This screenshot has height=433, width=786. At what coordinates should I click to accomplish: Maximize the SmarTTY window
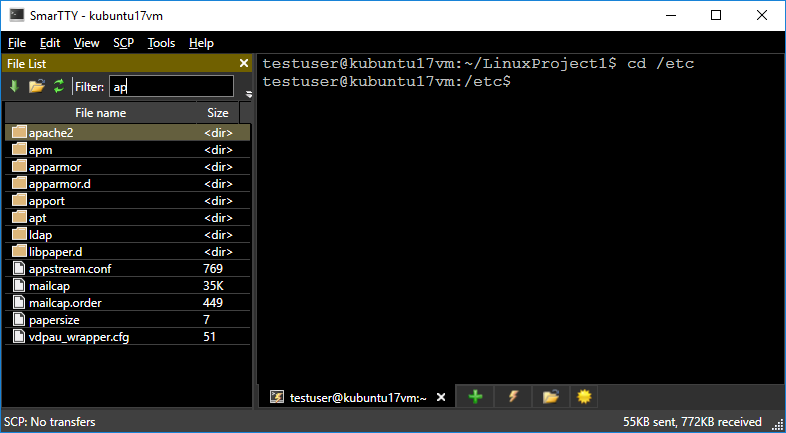click(x=716, y=16)
